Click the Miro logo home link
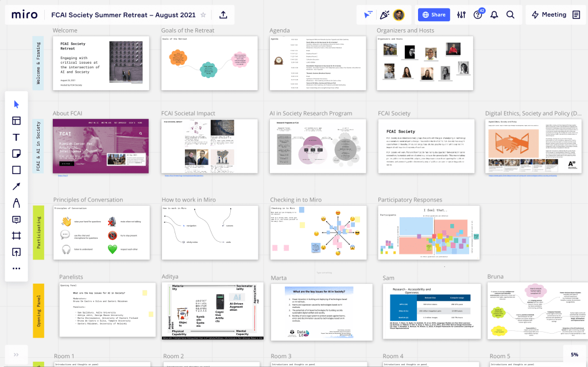 [25, 15]
